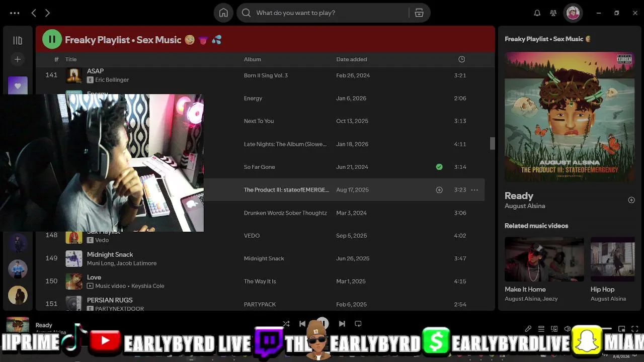Open album Born II Sing Vol. 3

tap(266, 75)
